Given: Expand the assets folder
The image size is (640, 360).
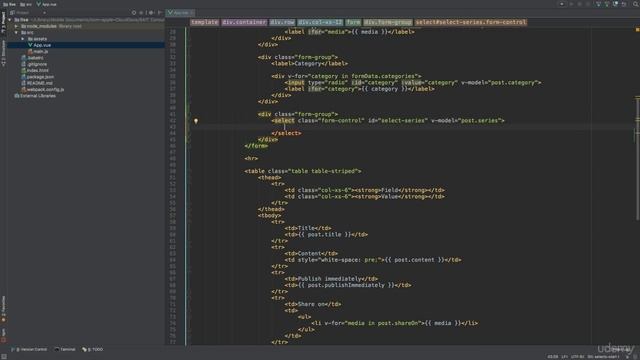Looking at the screenshot, I should coord(23,39).
